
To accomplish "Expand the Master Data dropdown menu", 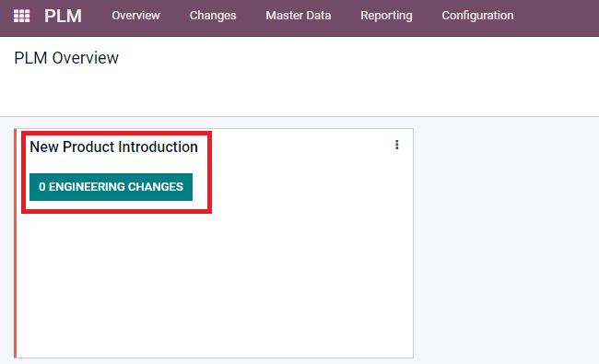I will point(299,16).
